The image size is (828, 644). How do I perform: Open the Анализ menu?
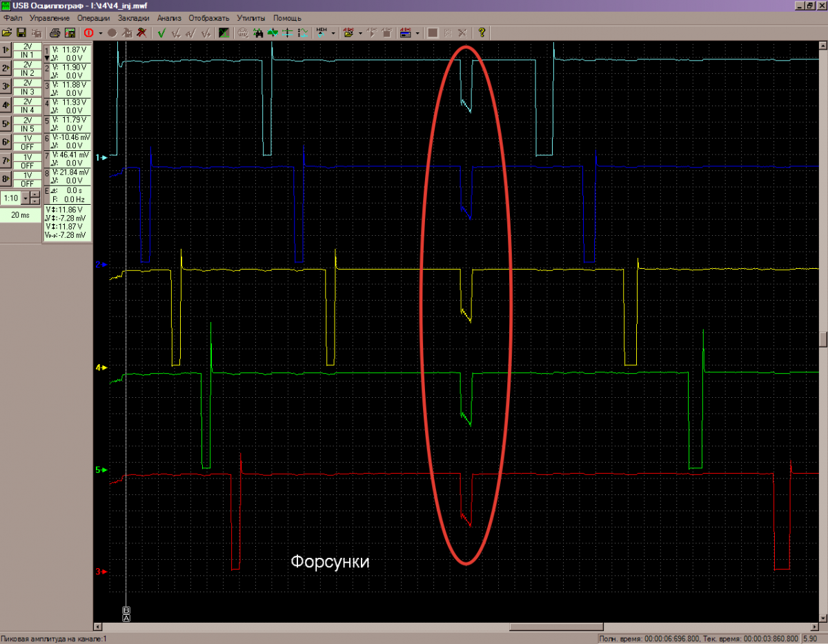[169, 17]
